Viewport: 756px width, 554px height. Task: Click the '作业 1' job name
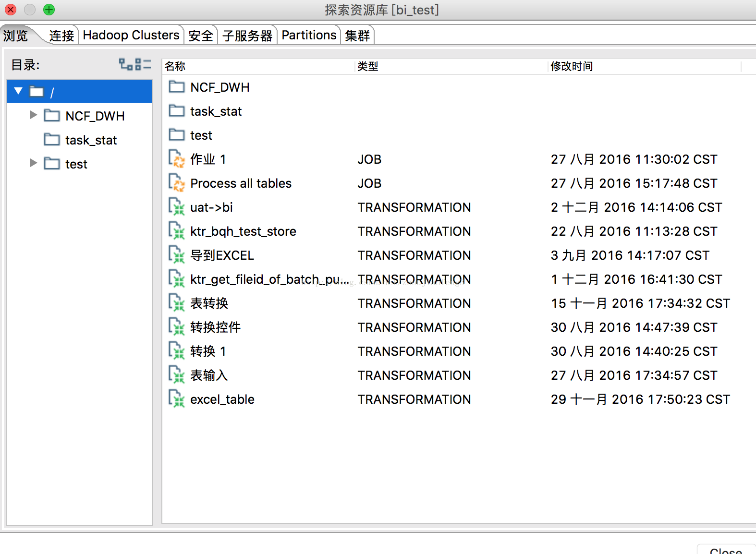click(x=208, y=159)
